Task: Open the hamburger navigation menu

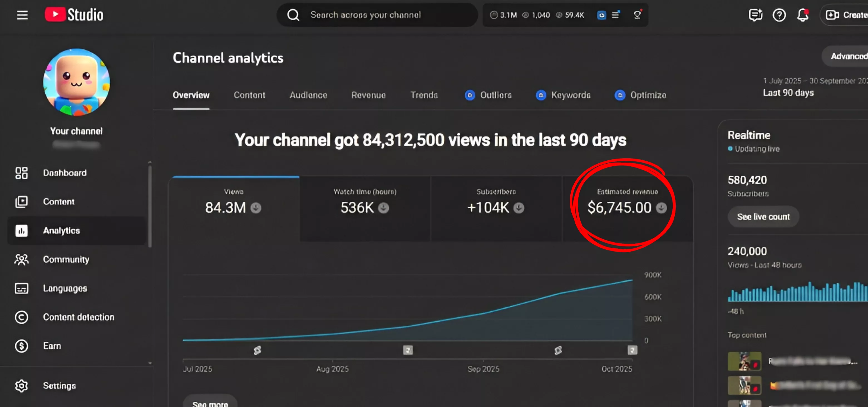Action: click(22, 15)
